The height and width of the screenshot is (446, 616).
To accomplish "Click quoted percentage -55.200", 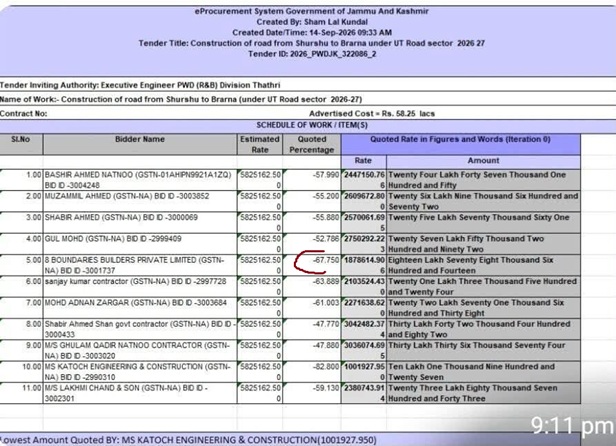I will tap(312, 201).
